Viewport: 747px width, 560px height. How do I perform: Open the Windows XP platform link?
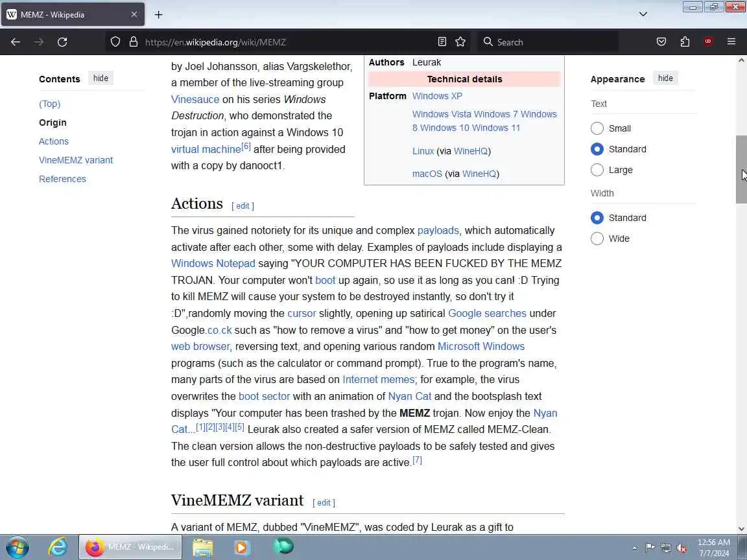(x=437, y=96)
